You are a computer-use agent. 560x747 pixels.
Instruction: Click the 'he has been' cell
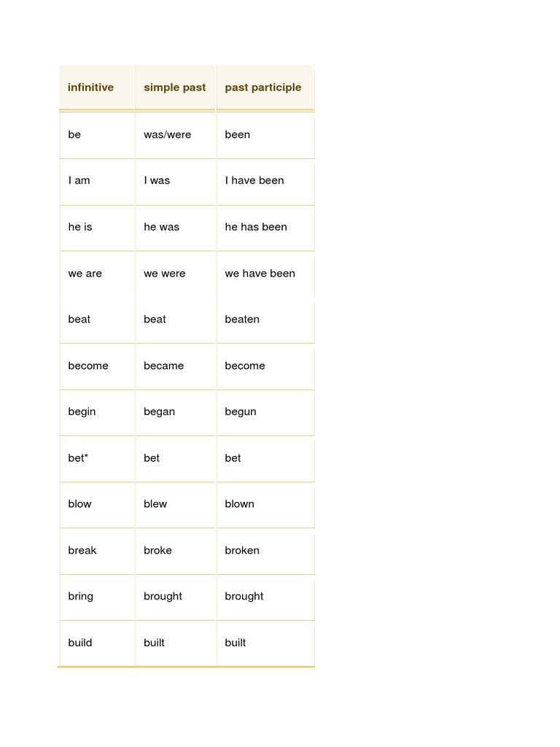255,227
